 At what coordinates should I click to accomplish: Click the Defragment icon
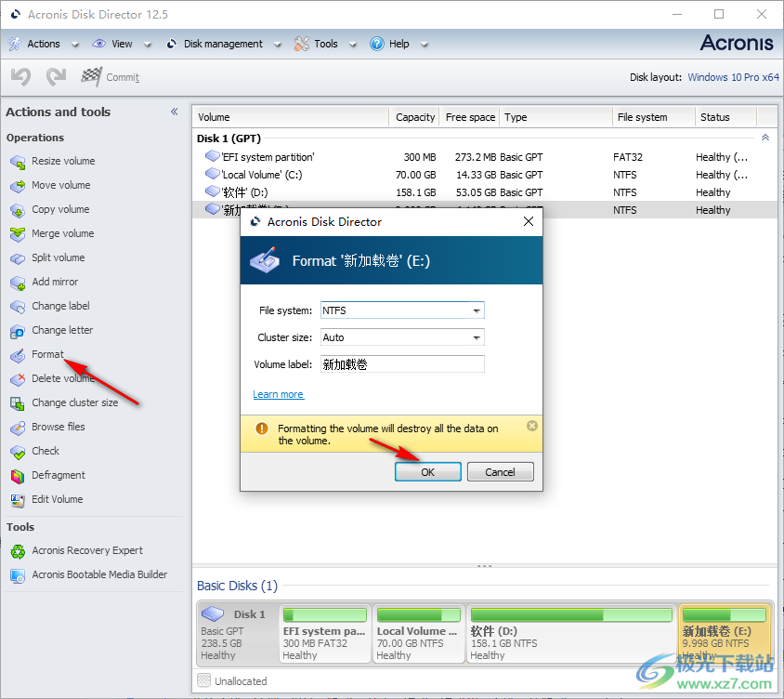coord(18,476)
